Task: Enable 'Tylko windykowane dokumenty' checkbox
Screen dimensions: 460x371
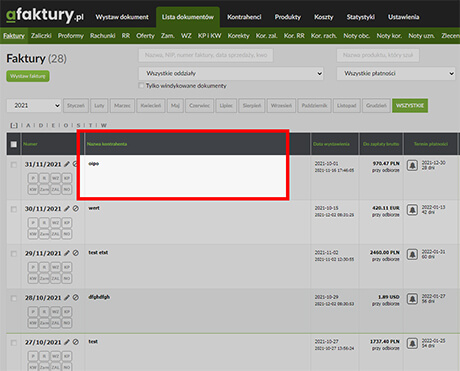Action: (141, 86)
